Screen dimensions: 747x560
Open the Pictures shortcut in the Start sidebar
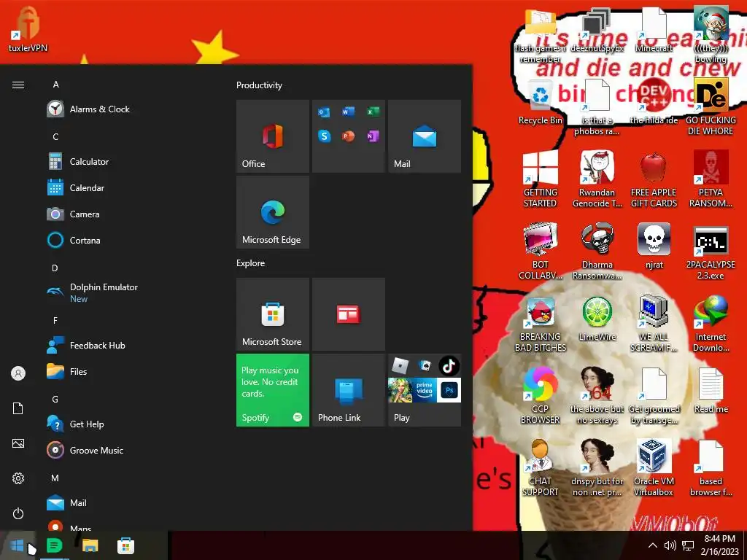[x=18, y=443]
